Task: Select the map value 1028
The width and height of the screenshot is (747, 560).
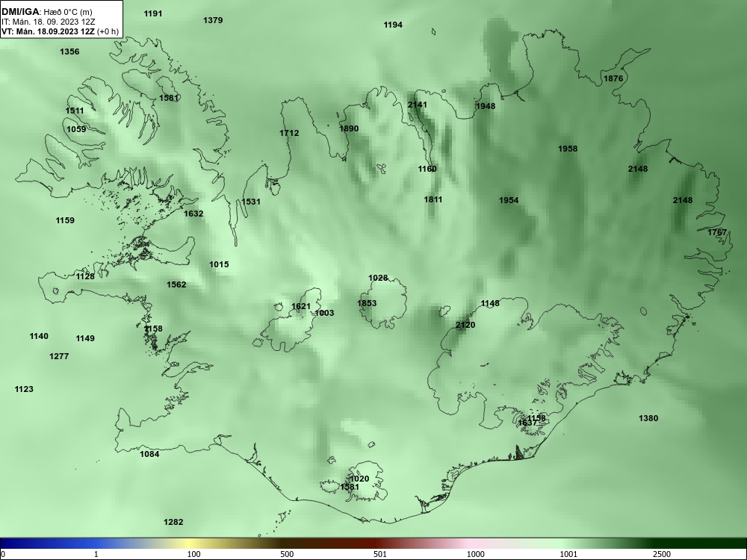Action: tap(378, 278)
